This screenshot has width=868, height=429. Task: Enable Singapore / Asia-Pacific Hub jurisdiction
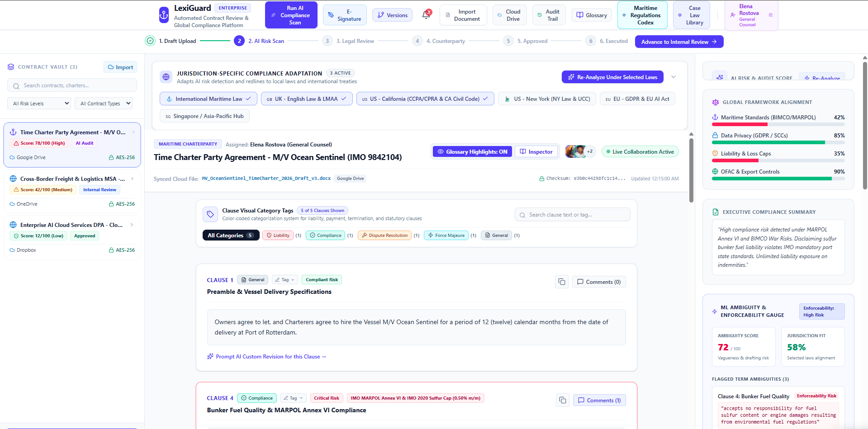(204, 116)
